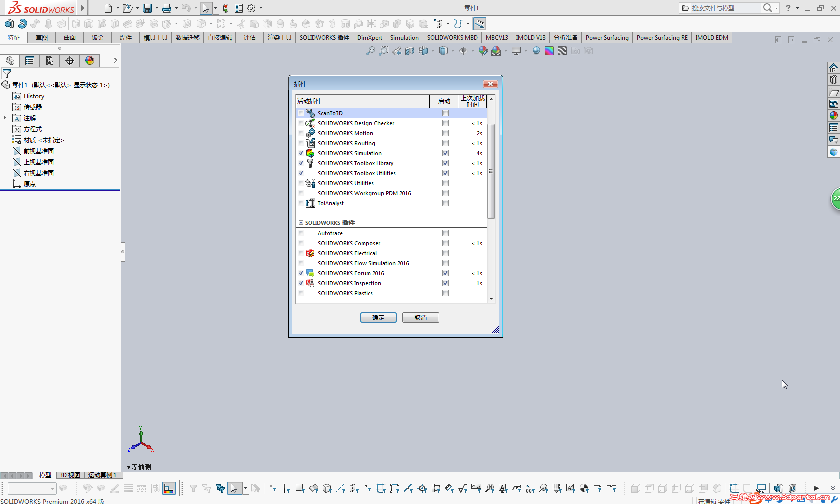The width and height of the screenshot is (840, 504).
Task: Open the bottom-left empty combo box
Action: point(32,488)
